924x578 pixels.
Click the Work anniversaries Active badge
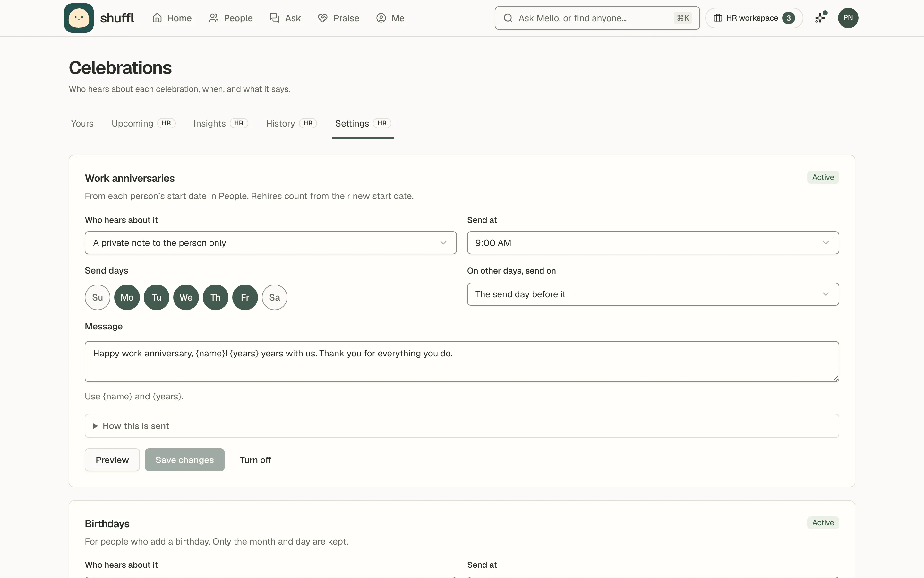click(823, 177)
